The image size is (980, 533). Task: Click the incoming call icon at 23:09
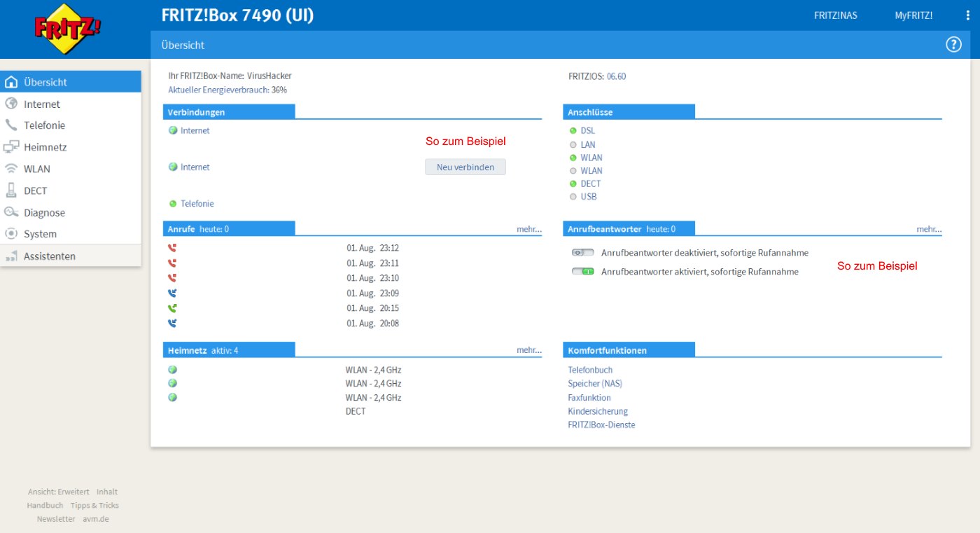tap(172, 293)
